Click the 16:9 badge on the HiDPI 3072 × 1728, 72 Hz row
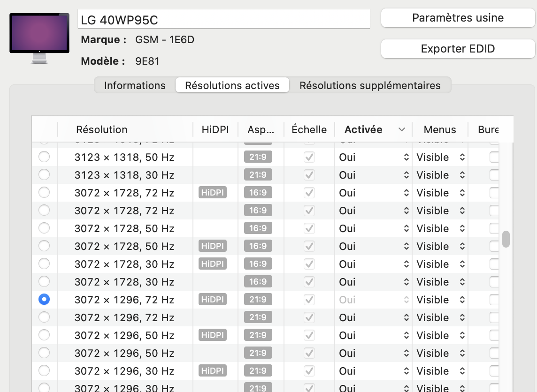The image size is (537, 392). tap(258, 193)
